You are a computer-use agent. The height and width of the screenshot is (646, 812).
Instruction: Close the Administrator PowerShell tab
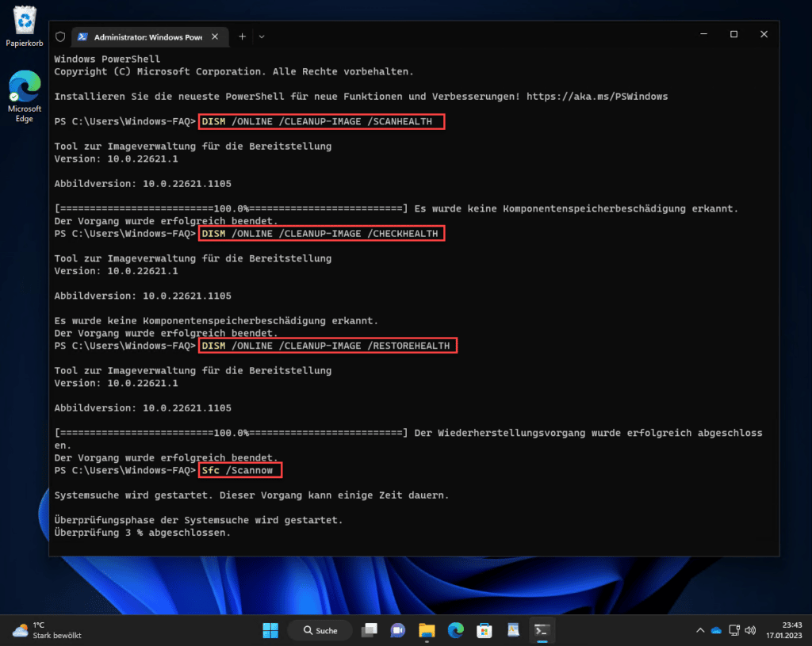coord(215,36)
